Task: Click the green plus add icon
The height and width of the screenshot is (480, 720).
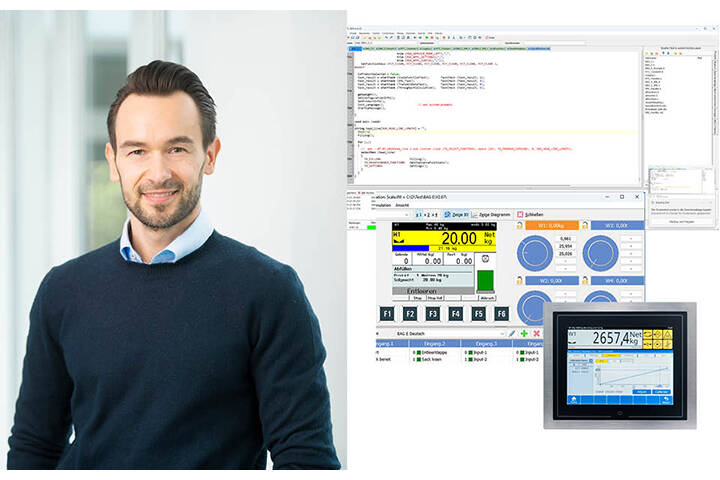Action: [524, 333]
